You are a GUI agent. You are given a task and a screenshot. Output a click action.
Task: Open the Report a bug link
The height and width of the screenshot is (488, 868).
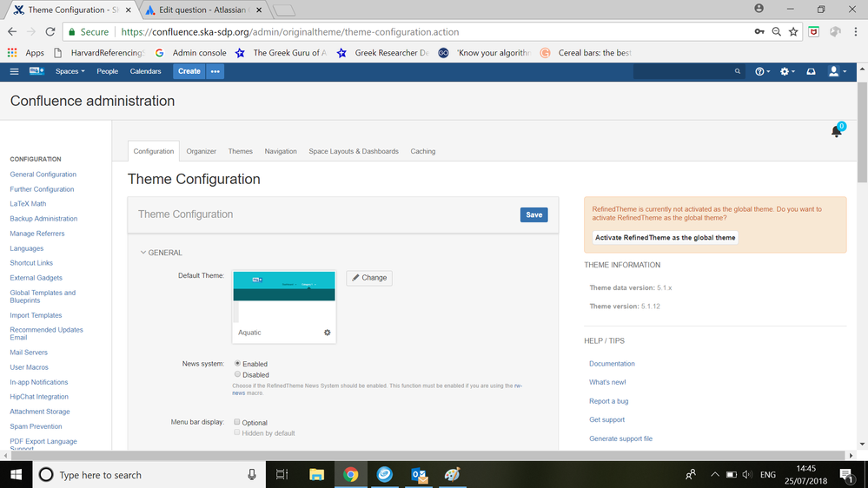point(608,401)
